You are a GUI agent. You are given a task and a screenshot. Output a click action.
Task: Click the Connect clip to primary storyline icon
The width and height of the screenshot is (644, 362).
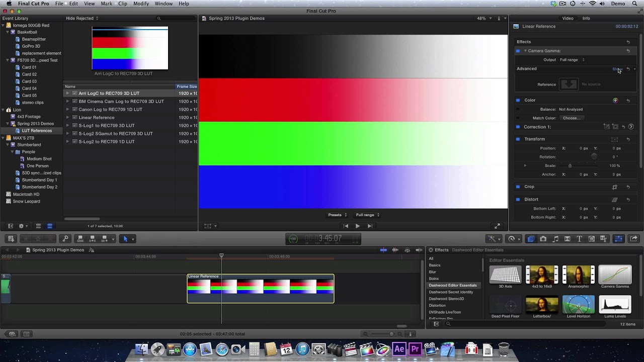click(x=80, y=239)
